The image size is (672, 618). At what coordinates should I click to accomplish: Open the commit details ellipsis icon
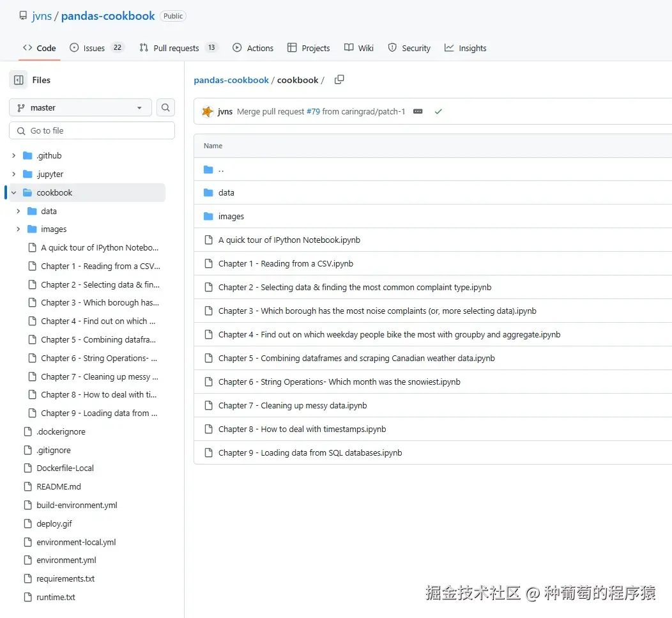tap(417, 111)
